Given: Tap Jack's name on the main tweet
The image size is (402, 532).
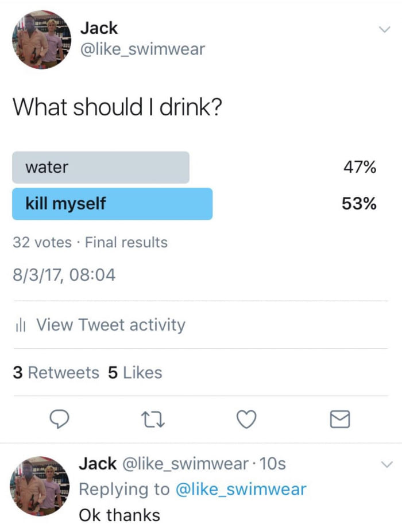Looking at the screenshot, I should [x=99, y=28].
